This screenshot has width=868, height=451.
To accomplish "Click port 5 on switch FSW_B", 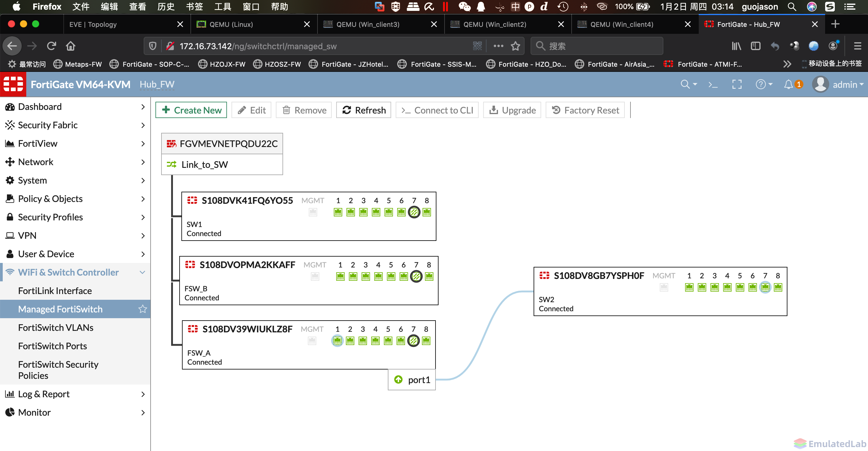I will (391, 277).
